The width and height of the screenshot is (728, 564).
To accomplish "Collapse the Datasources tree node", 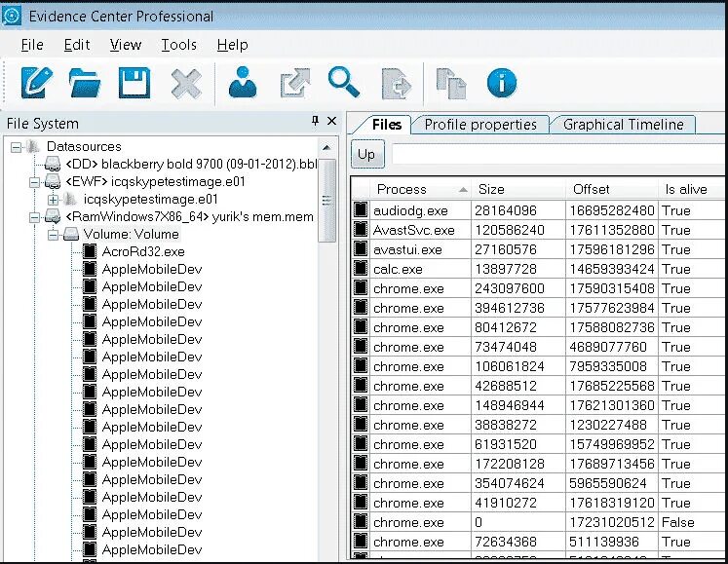I will (x=17, y=147).
